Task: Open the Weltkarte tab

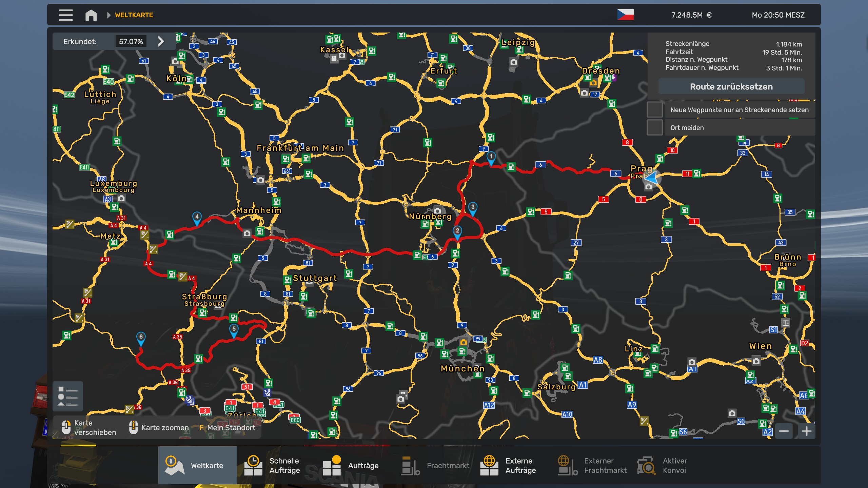Action: pos(198,465)
